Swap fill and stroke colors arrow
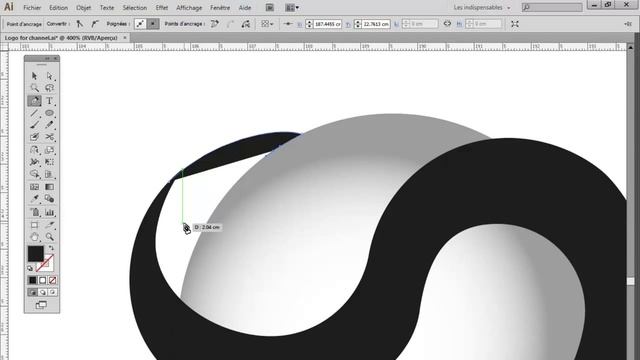This screenshot has height=360, width=640. coord(51,248)
